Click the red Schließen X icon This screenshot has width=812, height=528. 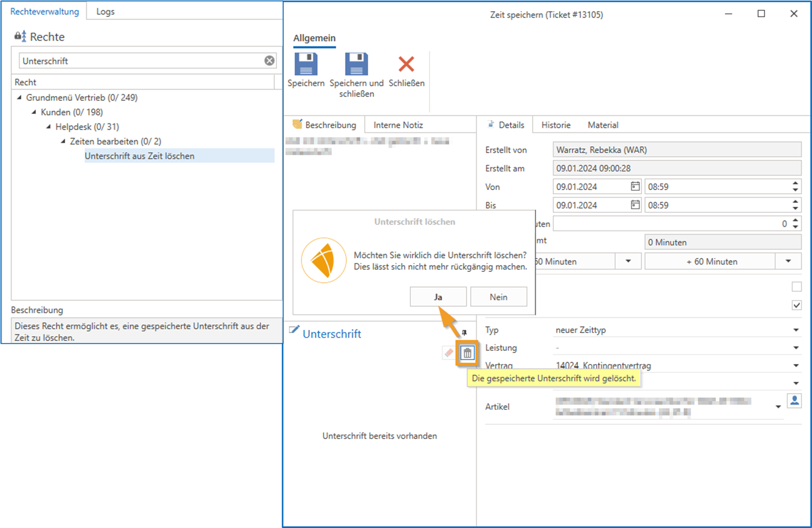click(406, 64)
